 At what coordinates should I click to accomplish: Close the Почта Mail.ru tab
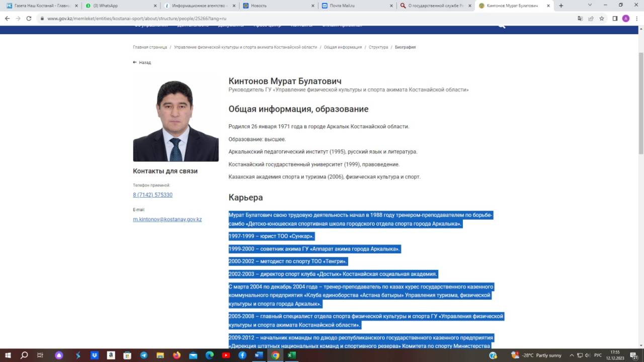click(x=391, y=6)
